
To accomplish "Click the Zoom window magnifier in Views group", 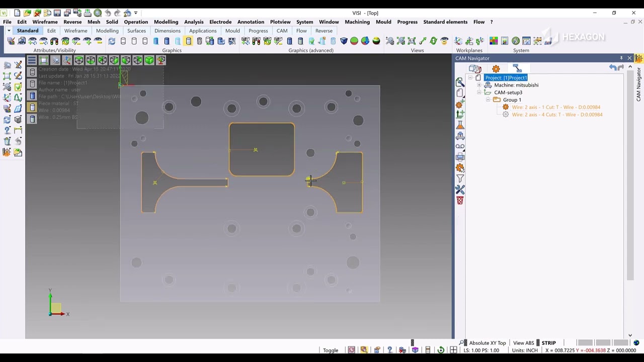I will click(390, 41).
